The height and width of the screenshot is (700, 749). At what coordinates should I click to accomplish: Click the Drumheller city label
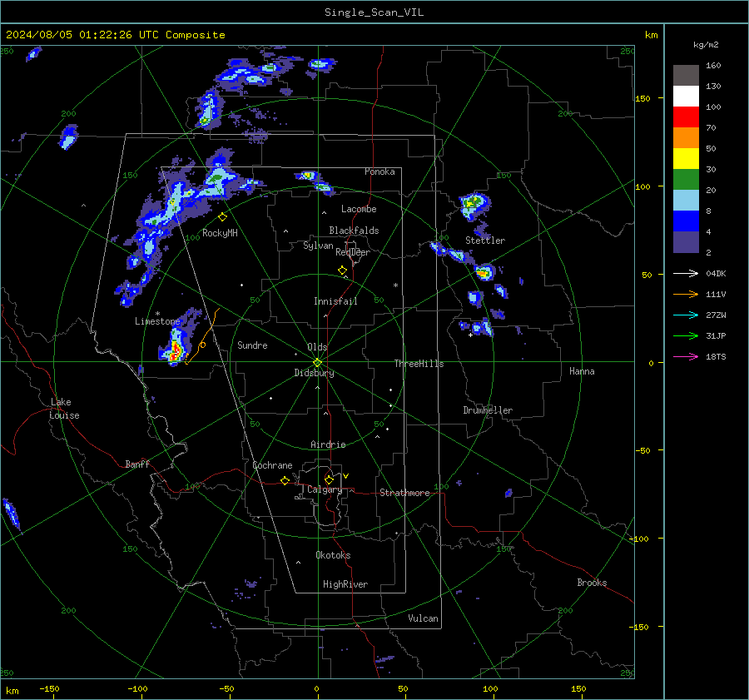(x=488, y=410)
